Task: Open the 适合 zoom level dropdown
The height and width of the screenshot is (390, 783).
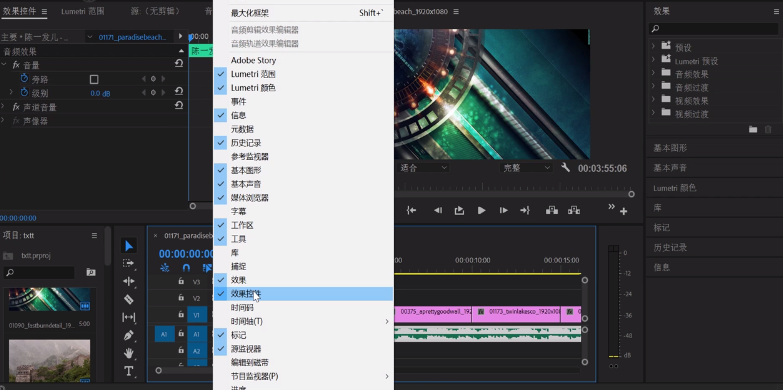Action: [x=423, y=168]
